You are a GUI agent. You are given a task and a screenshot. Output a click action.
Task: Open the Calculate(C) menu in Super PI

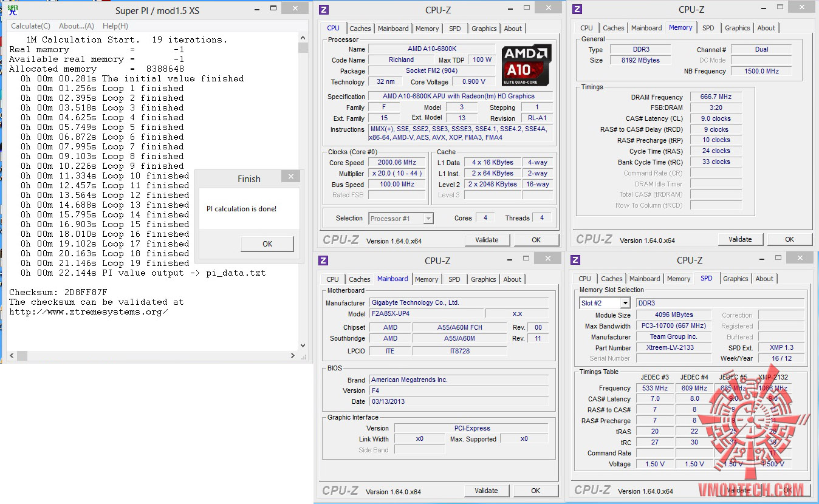[x=30, y=26]
